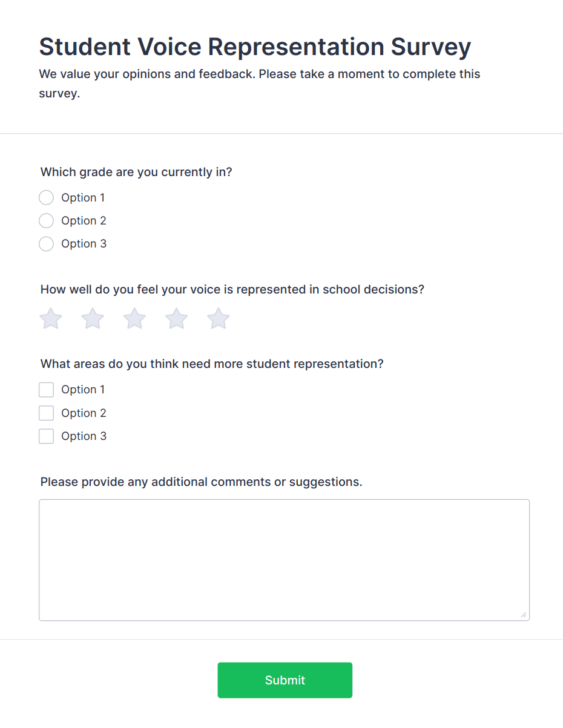Image resolution: width=563 pixels, height=728 pixels.
Task: Choose the fourth star
Action: 176,318
